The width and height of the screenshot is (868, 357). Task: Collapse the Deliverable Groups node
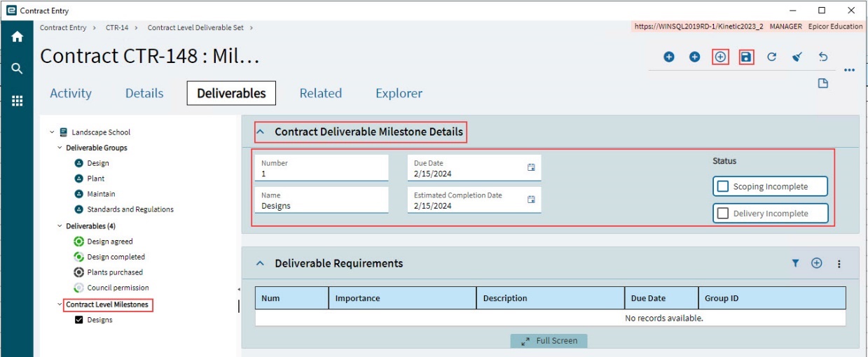click(60, 148)
